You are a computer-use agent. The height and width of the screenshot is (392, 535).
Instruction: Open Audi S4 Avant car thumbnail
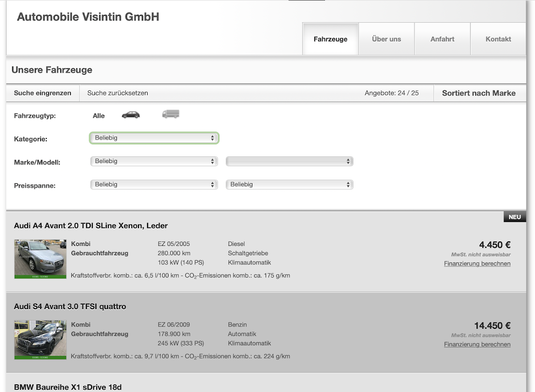(x=41, y=340)
